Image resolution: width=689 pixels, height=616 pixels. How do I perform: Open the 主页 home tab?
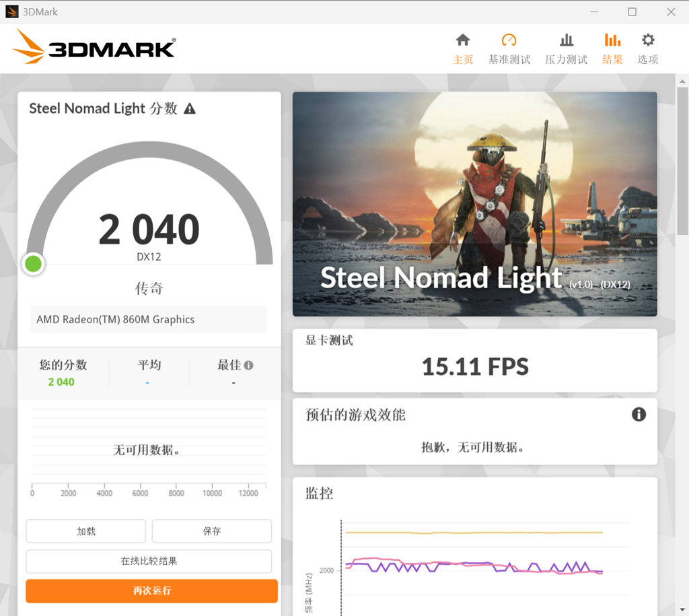click(463, 48)
